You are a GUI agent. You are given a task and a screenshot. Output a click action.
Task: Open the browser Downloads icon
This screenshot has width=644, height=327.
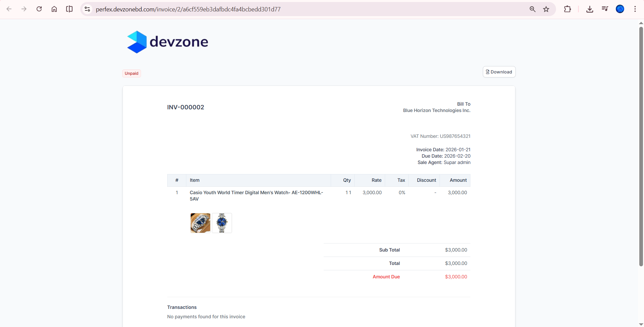[590, 9]
